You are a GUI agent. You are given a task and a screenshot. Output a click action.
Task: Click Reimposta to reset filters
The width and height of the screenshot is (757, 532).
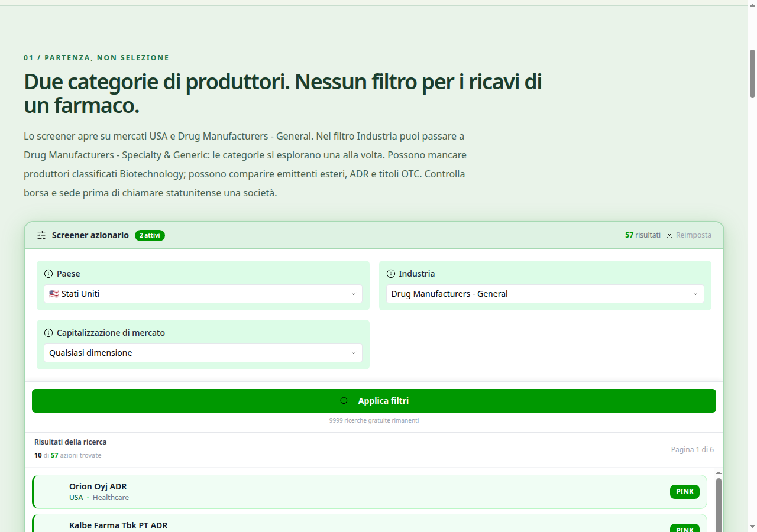[x=694, y=235]
